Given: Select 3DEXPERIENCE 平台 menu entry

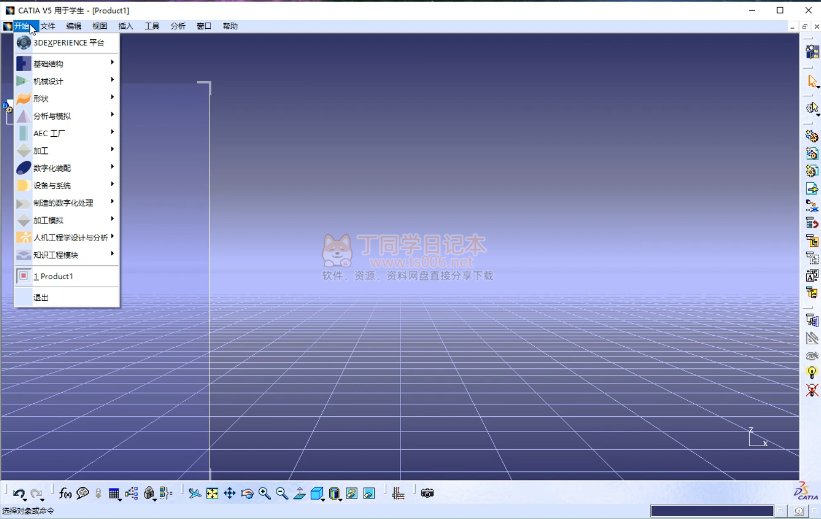Looking at the screenshot, I should 67,43.
